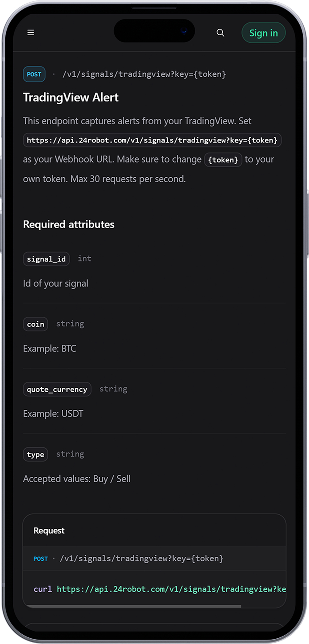Click the coin attribute tag
Image resolution: width=309 pixels, height=644 pixels.
tap(35, 324)
